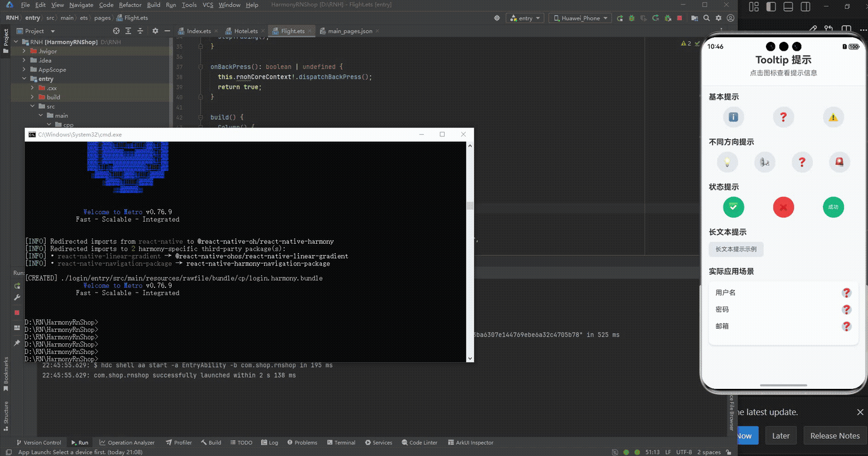Expand the build folder
Viewport: 868px width, 456px height.
coord(33,97)
